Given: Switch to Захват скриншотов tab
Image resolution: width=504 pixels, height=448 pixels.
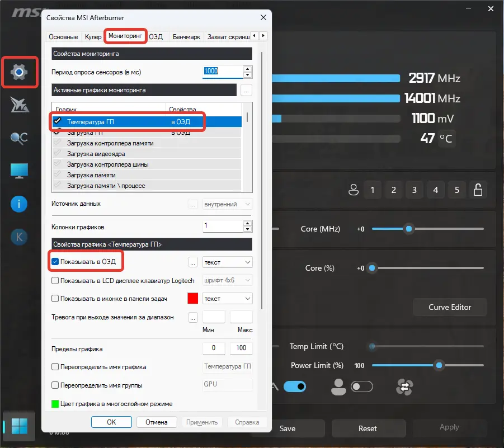Looking at the screenshot, I should point(228,37).
